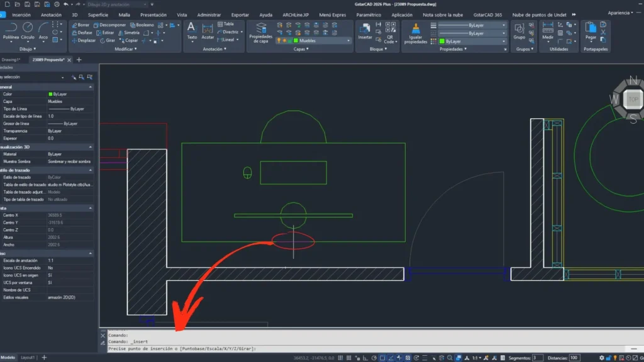The width and height of the screenshot is (644, 362).
Task: Open the Texto annotation tool
Action: 192,31
